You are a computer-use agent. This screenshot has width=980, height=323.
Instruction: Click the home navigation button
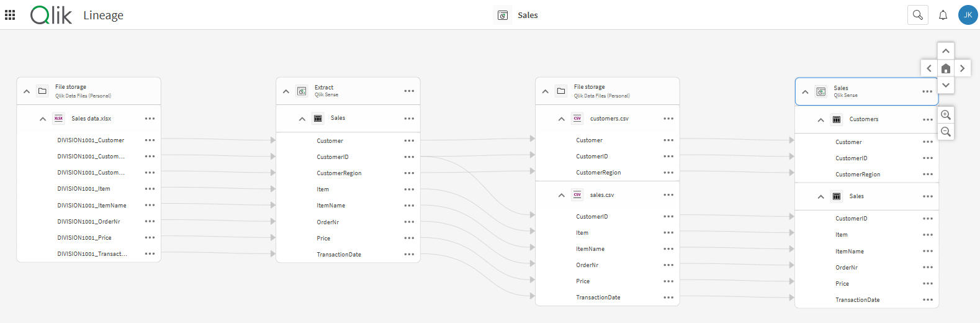tap(945, 68)
